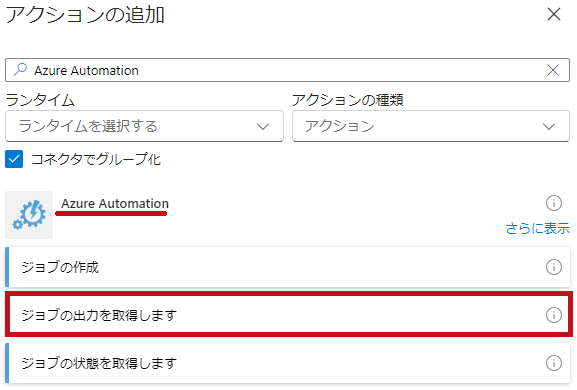Viewport: 577px width, 390px height.
Task: Open the アクションの種類 dropdown
Action: click(431, 126)
